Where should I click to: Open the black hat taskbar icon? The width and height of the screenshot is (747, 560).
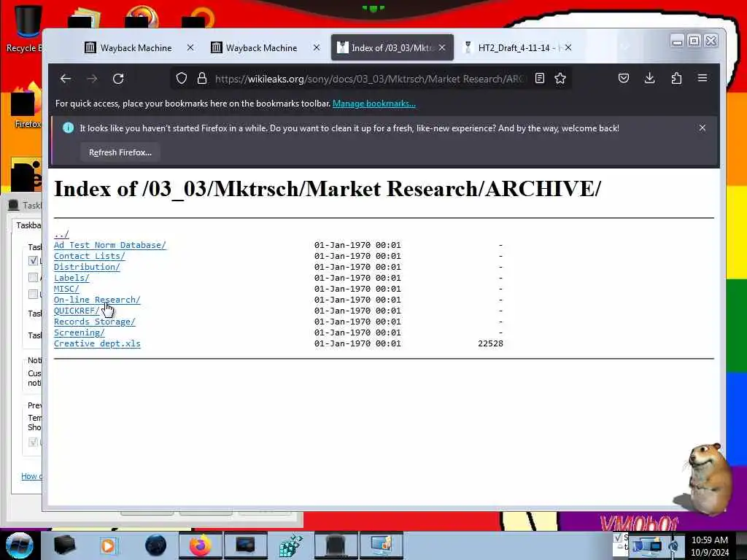point(336,545)
